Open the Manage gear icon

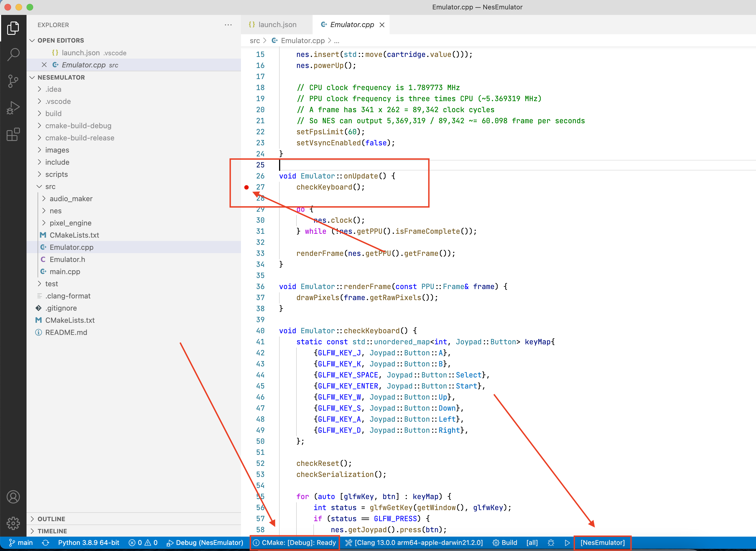coord(13,523)
